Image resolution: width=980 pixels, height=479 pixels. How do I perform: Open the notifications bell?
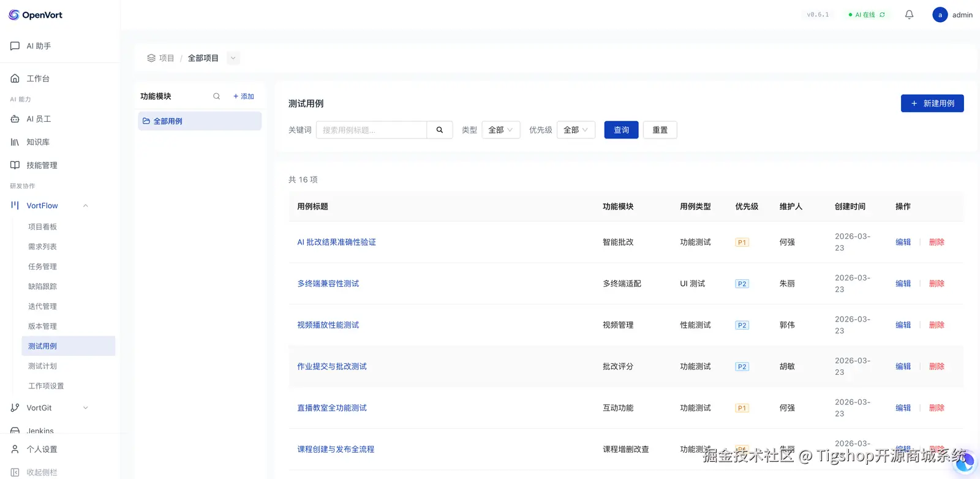click(x=909, y=15)
